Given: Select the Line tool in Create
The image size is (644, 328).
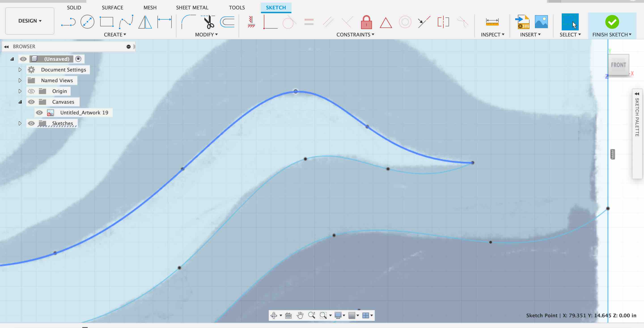Looking at the screenshot, I should [68, 22].
